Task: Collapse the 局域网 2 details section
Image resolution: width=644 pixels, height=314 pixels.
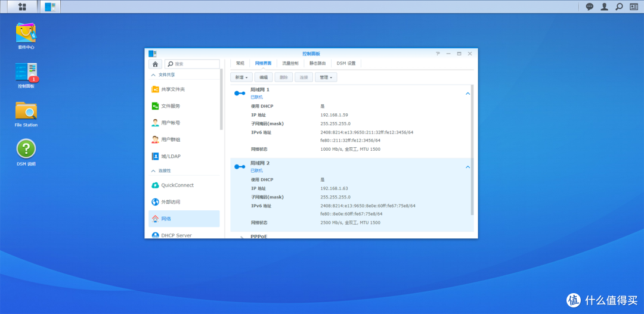Action: point(467,167)
